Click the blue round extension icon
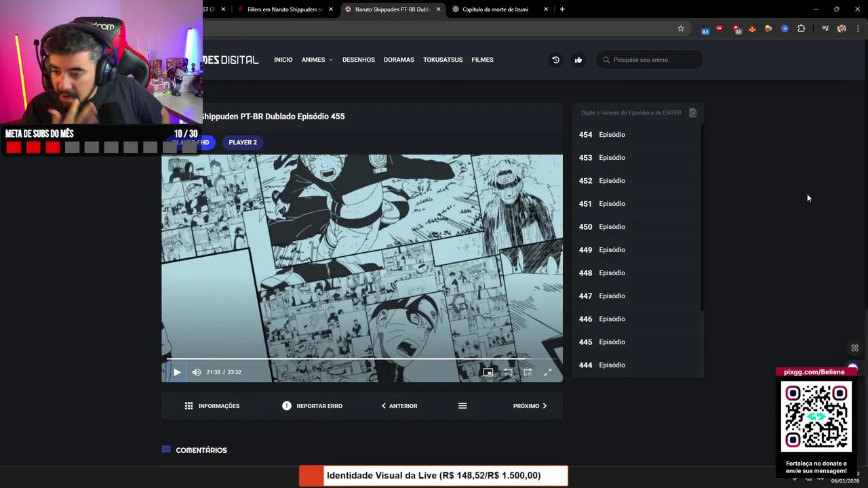Screen dimensions: 868x488 [x=785, y=28]
